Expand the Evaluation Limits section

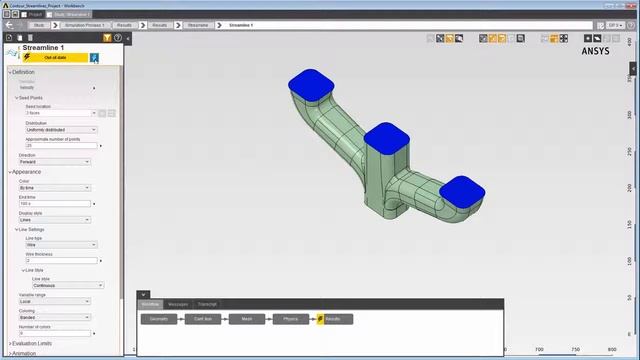click(x=10, y=344)
